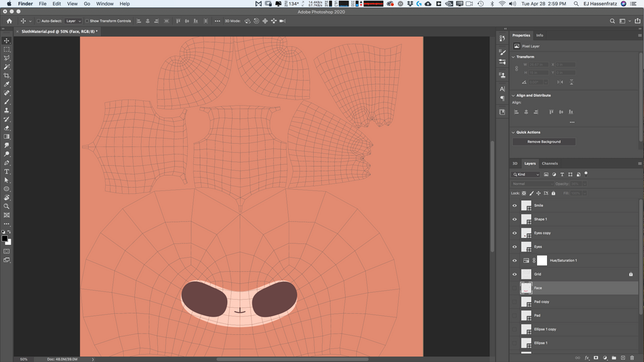Click the Remove Background button

pyautogui.click(x=544, y=142)
